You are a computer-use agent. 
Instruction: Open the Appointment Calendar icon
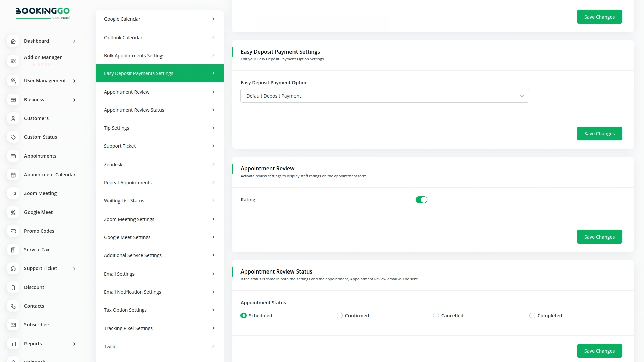[13, 175]
